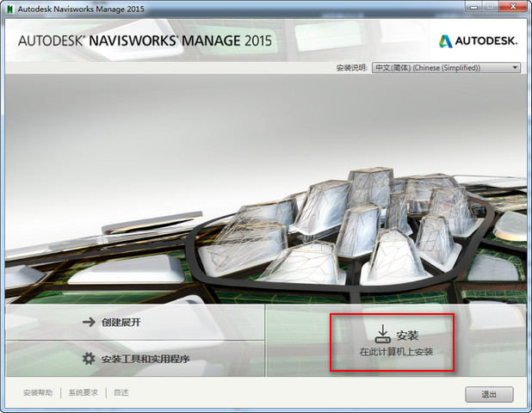This screenshot has width=532, height=413.
Task: Click the 在此计算机上安装 subtitle text
Action: point(396,352)
